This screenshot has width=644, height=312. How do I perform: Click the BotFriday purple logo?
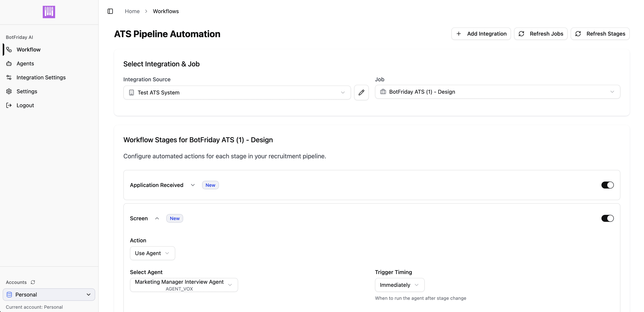click(x=49, y=12)
